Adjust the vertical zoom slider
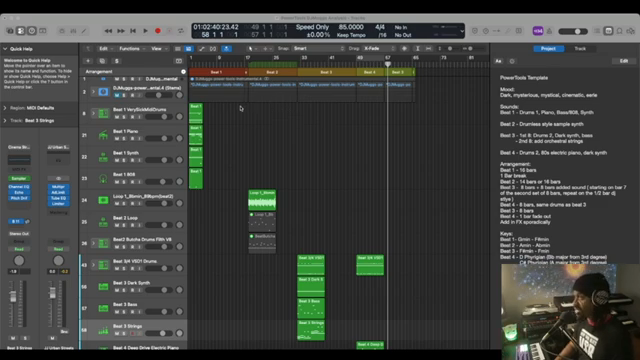The width and height of the screenshot is (640, 360). [x=450, y=49]
